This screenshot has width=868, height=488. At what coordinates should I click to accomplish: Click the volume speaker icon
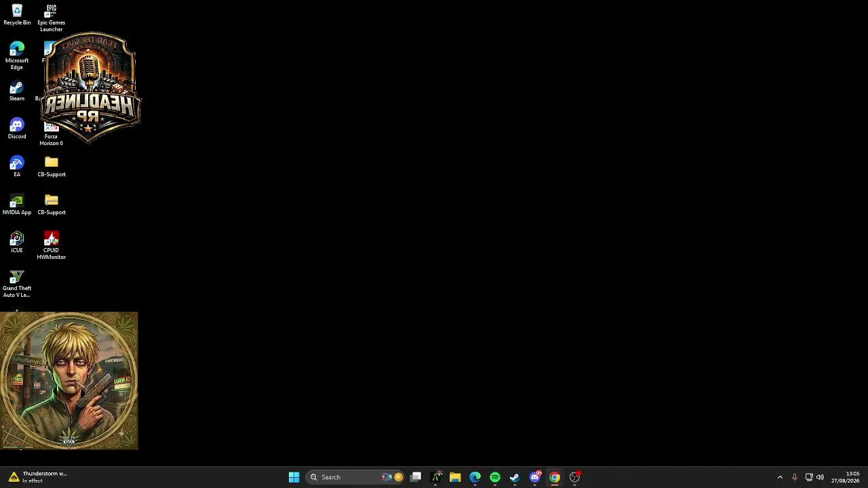tap(820, 477)
